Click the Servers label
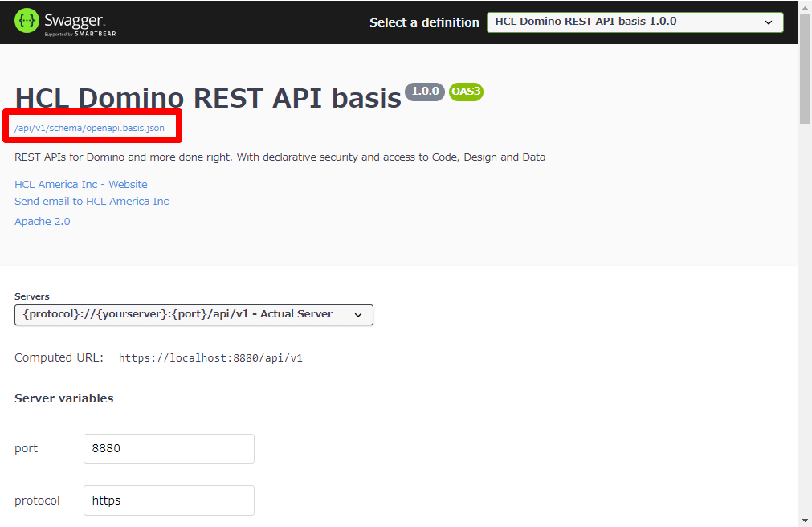Screen dimensions: 812x527 point(32,296)
